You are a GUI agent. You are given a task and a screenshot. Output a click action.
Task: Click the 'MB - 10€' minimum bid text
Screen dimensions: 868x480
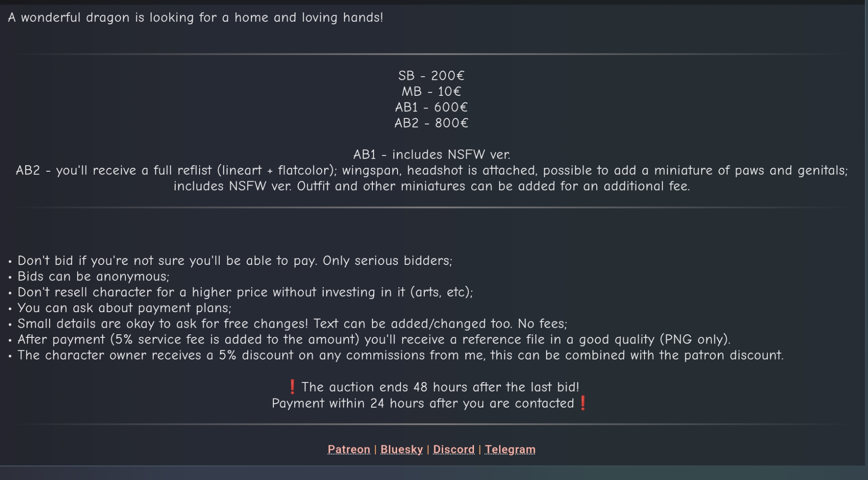[431, 91]
